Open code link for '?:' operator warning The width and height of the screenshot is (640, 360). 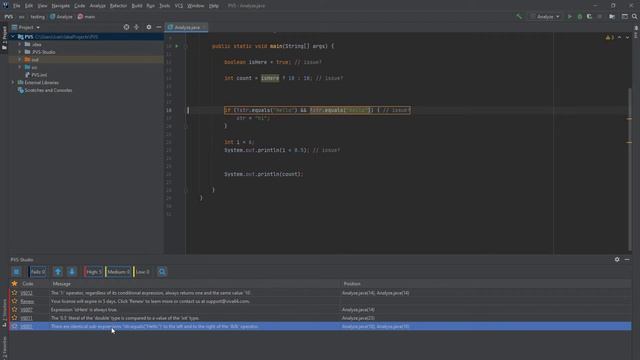click(27, 293)
